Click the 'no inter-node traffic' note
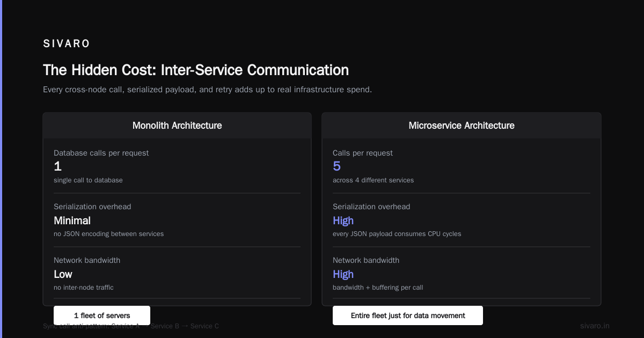This screenshot has width=644, height=338. [84, 288]
